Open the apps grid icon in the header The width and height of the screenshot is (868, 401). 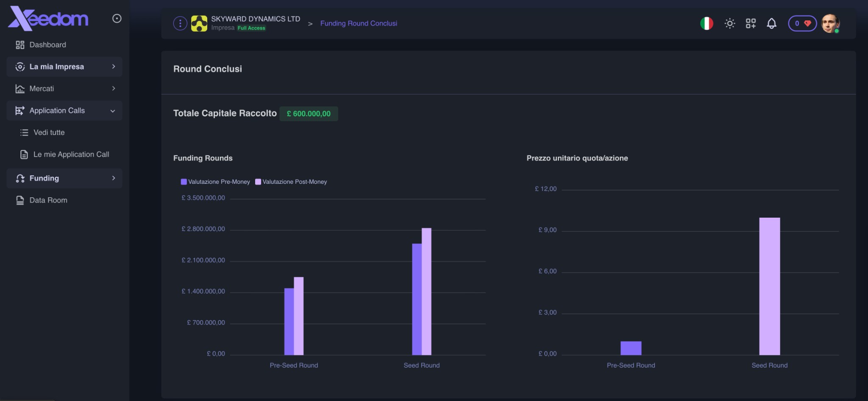point(750,23)
